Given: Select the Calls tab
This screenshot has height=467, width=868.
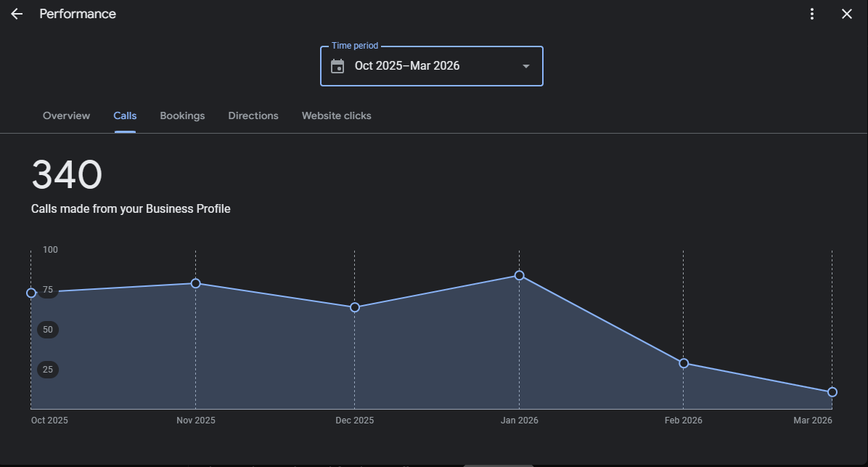Looking at the screenshot, I should coord(125,115).
